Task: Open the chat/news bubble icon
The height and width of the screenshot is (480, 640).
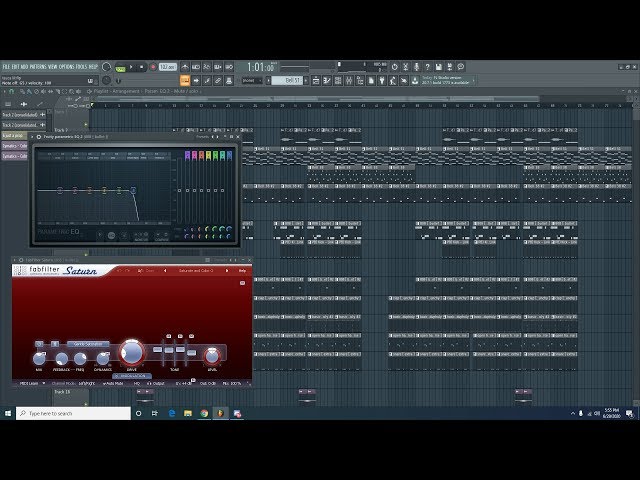Action: point(461,67)
